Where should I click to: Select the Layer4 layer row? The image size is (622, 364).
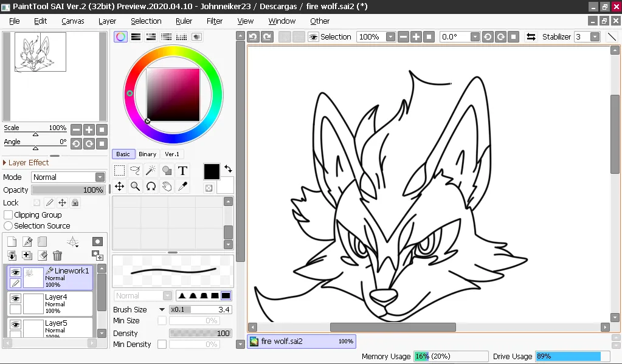pyautogui.click(x=50, y=303)
